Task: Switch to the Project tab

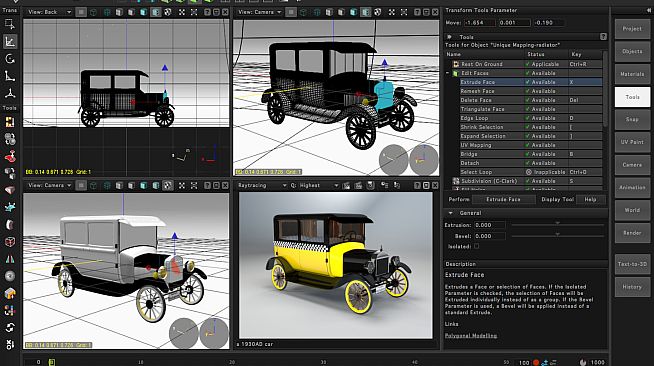Action: 632,29
